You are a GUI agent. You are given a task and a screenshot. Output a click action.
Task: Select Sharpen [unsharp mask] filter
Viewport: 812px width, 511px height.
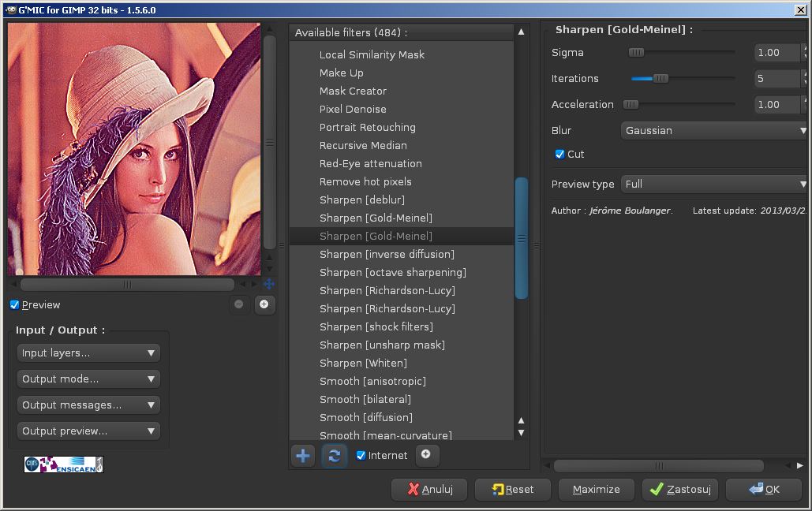coord(382,345)
